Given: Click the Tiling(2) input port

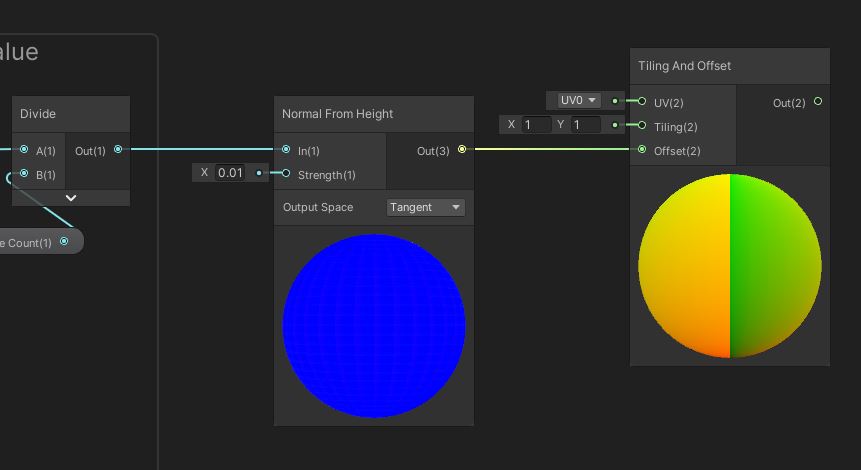Looking at the screenshot, I should (x=642, y=126).
